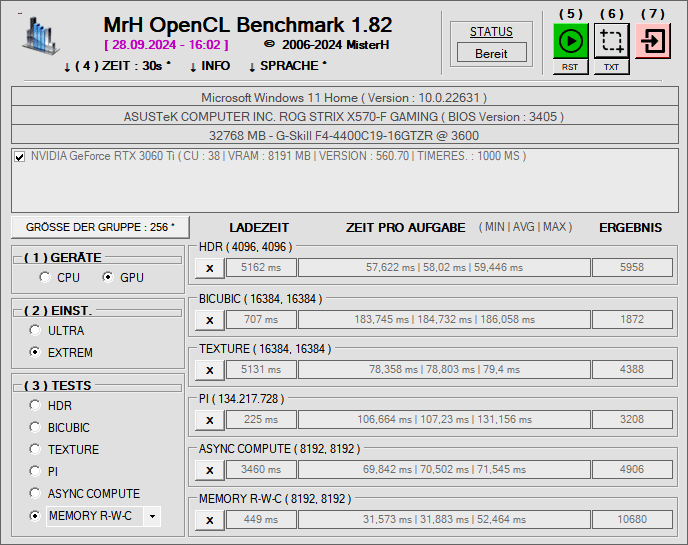
Task: Click the HDR result value 5958
Action: [x=632, y=268]
